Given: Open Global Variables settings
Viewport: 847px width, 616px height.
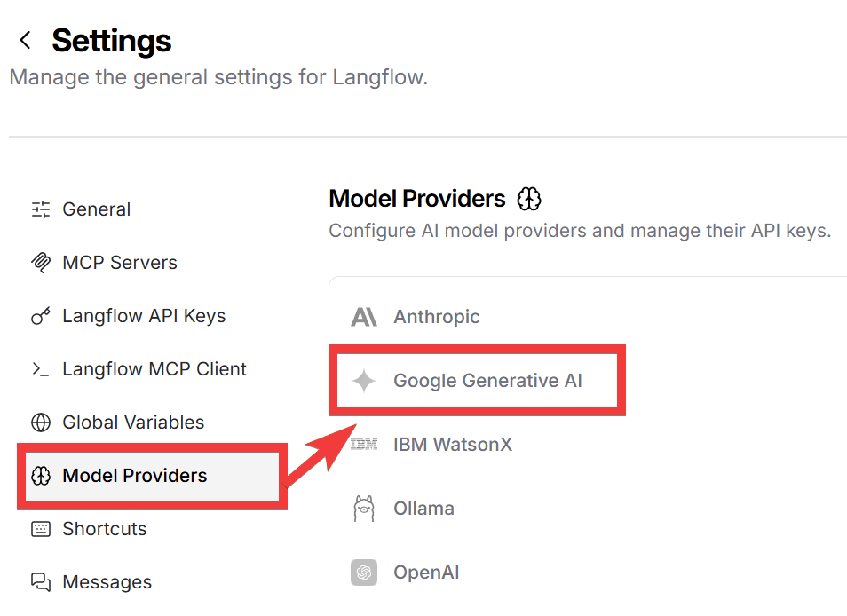Looking at the screenshot, I should 133,423.
